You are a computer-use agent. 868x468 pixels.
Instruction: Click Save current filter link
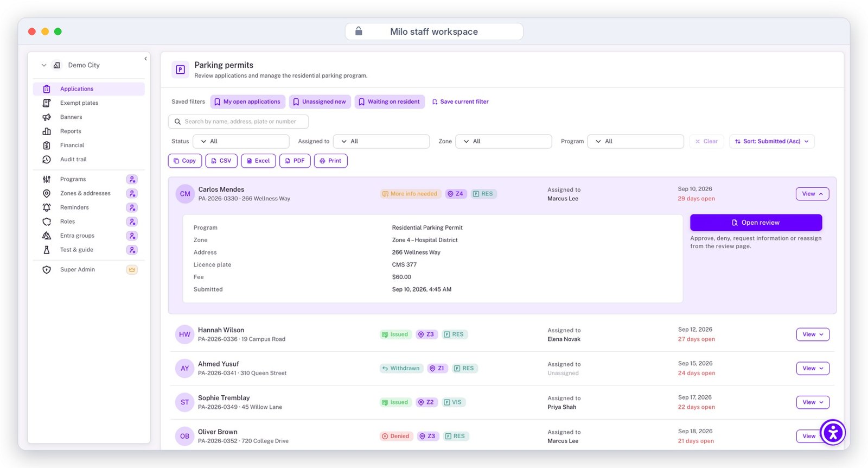[x=460, y=102]
